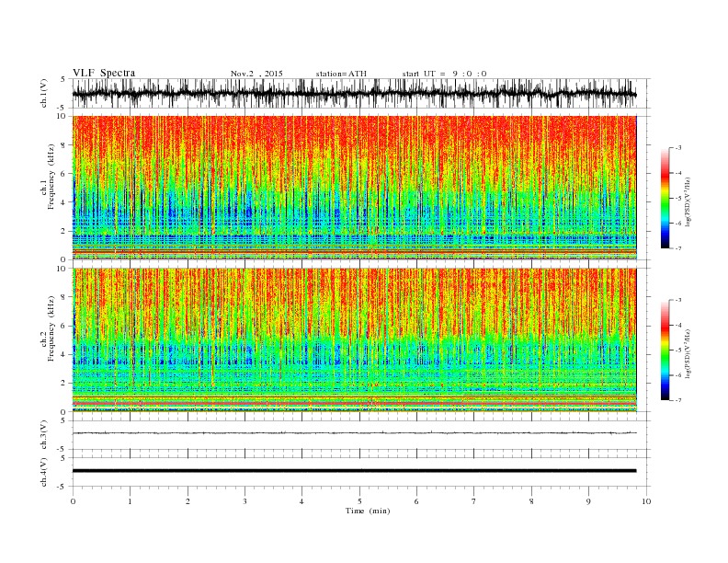728x563 pixels.
Task: Click the "VLF Spectra" plot title
Action: click(104, 73)
